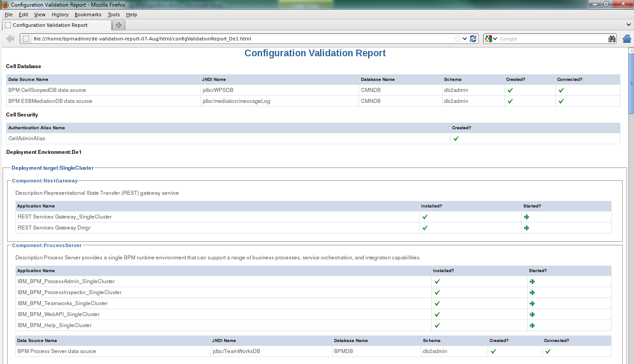Open a new tab with plus button
The width and height of the screenshot is (634, 364).
(x=119, y=25)
